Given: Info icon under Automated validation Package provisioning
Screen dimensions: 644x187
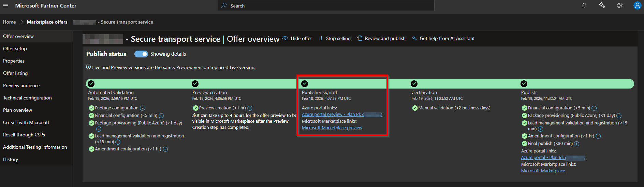Looking at the screenshot, I should [99, 129].
